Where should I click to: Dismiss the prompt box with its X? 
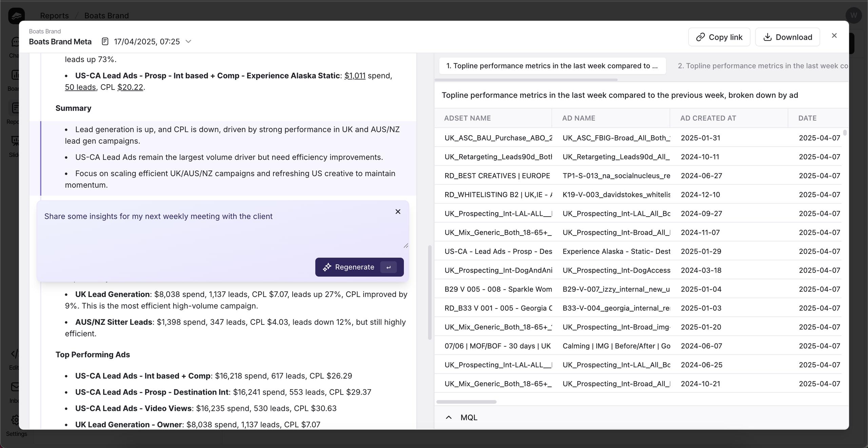coord(398,212)
